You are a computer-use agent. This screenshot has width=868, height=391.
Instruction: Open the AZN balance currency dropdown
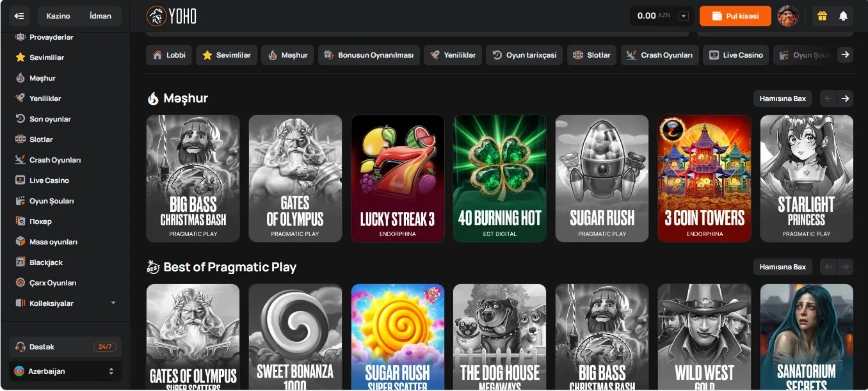(684, 16)
